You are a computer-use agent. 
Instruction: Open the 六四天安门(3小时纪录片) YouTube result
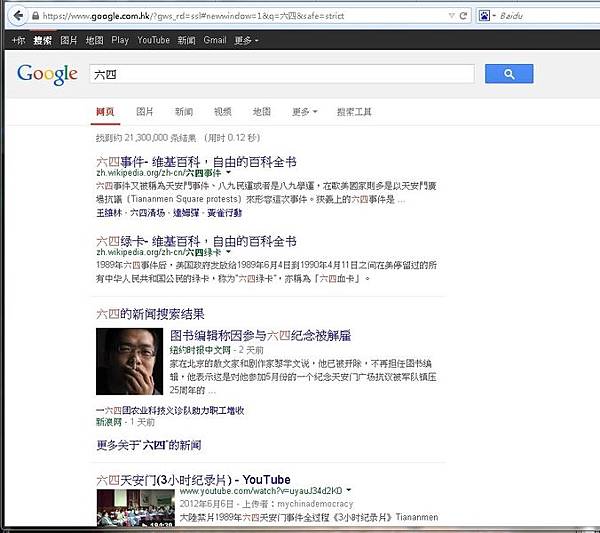coord(193,480)
